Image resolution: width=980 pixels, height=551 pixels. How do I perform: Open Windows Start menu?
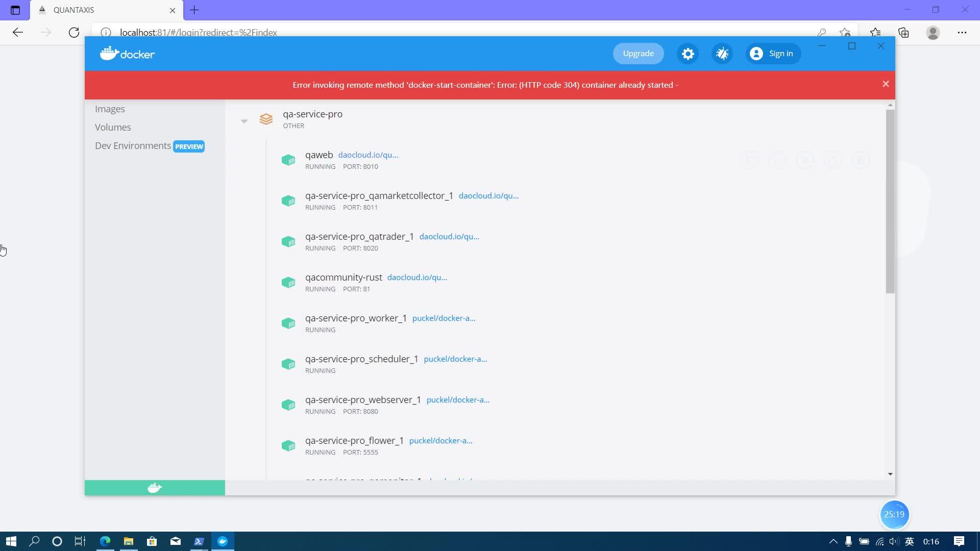pos(11,541)
